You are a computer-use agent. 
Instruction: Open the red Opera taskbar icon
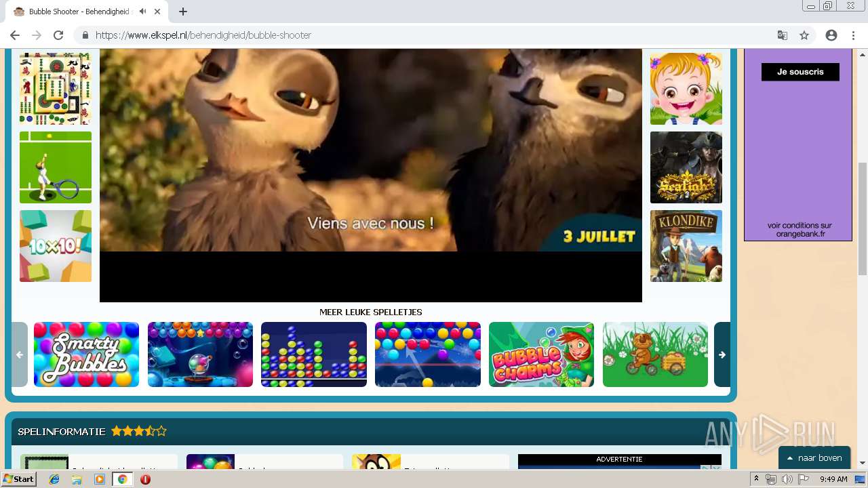click(x=145, y=479)
